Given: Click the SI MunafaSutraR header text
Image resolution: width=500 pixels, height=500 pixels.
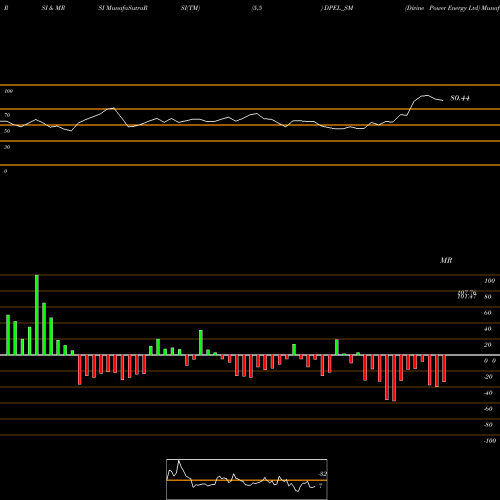Looking at the screenshot, I should (123, 8).
